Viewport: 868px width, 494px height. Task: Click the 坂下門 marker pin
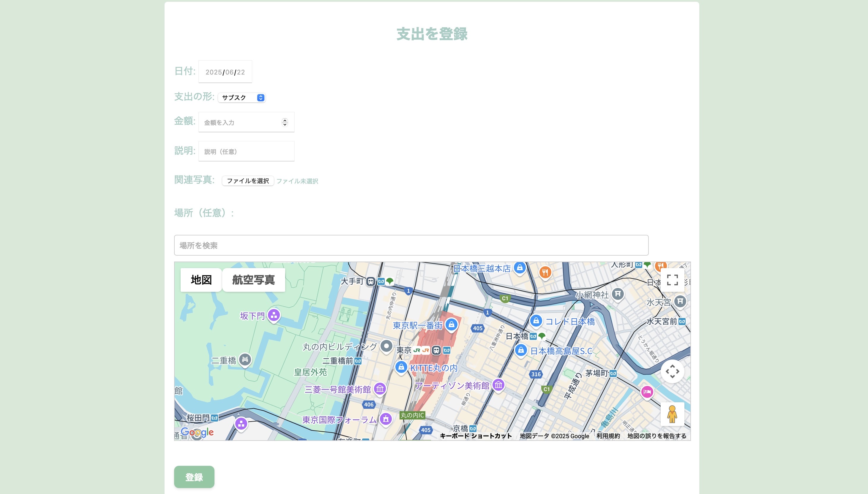pos(274,316)
